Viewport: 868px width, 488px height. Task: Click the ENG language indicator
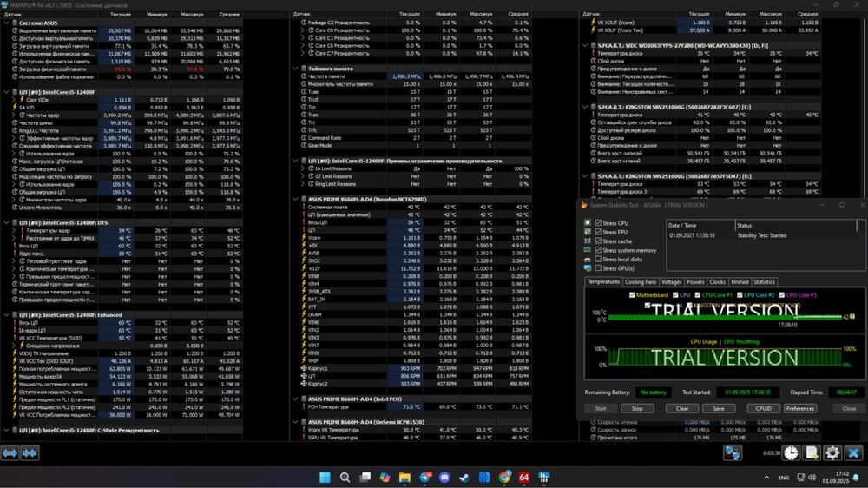point(783,478)
